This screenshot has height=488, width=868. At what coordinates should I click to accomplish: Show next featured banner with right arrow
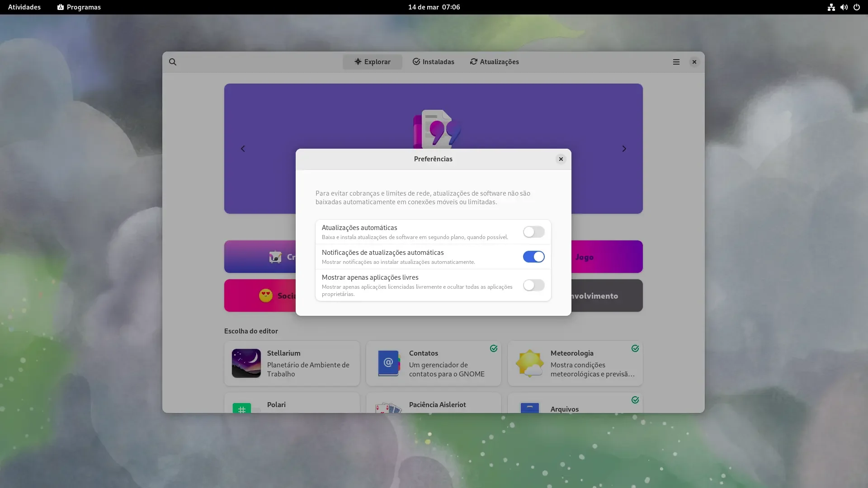624,149
